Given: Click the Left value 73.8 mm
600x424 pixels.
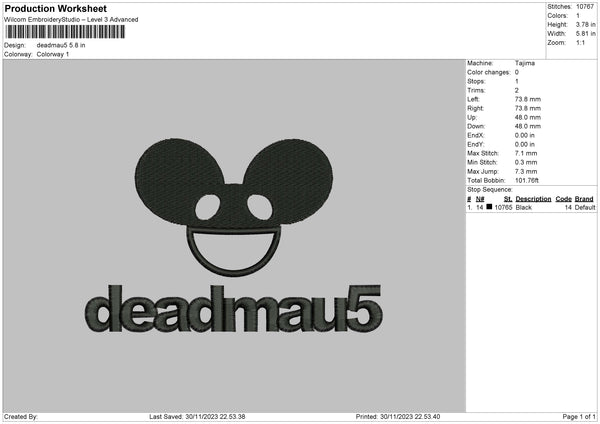Looking at the screenshot, I should point(528,99).
